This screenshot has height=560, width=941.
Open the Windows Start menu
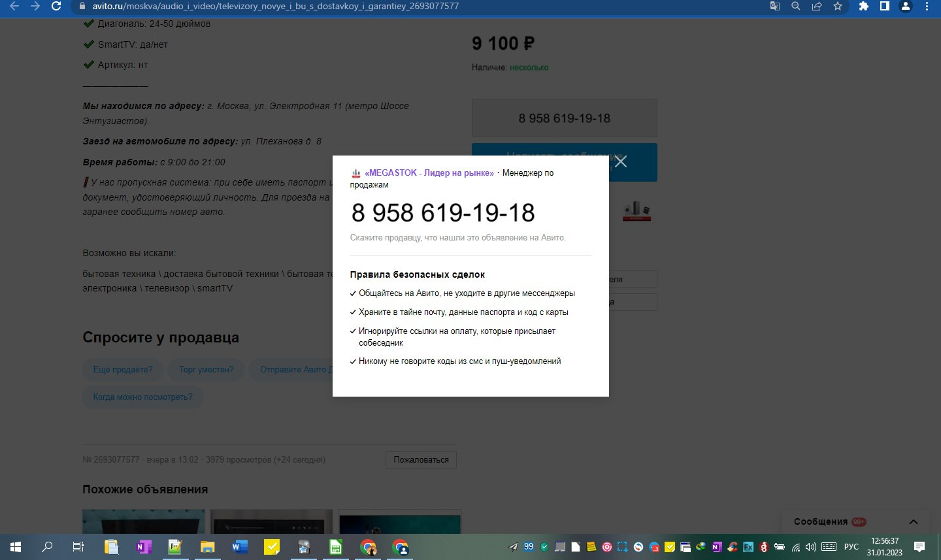(16, 547)
